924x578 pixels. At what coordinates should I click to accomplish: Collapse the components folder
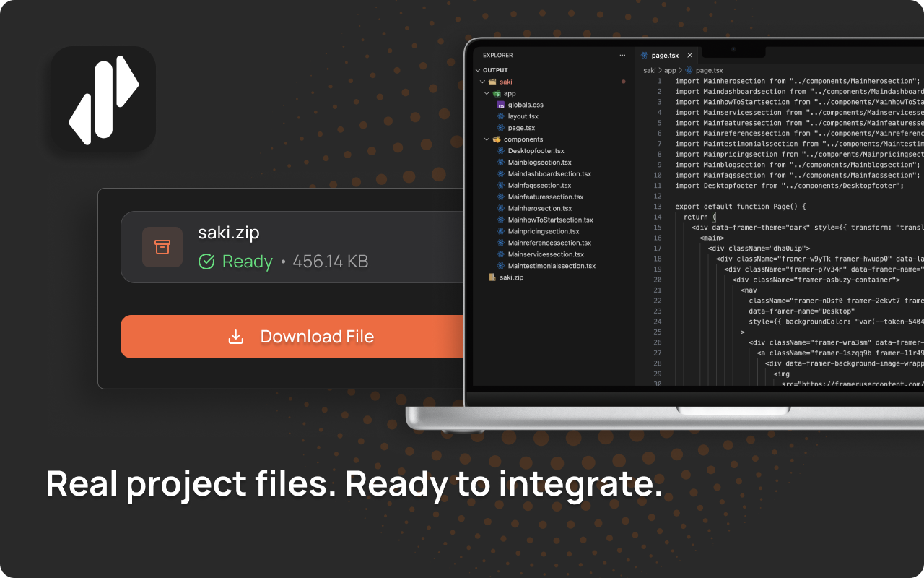pos(487,139)
